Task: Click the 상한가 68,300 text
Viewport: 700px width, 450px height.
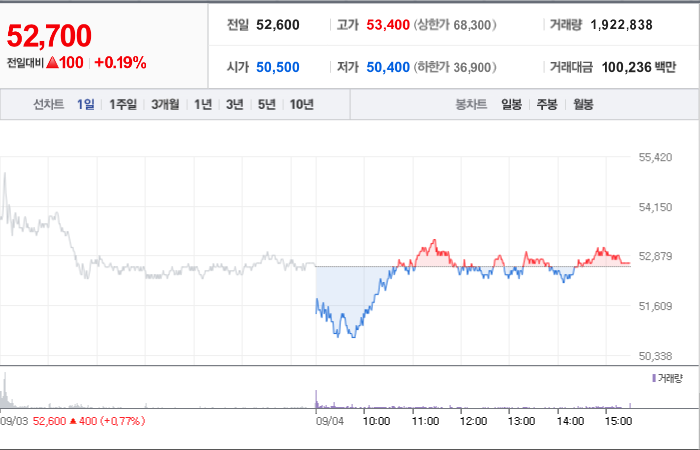Action: coord(455,25)
